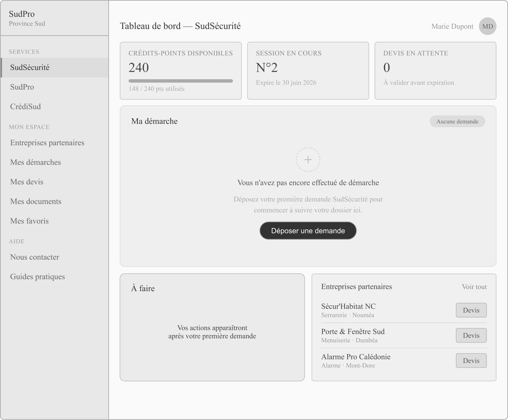Request Devis from Porte & Fenêtre Sud
This screenshot has width=508, height=420.
[471, 335]
